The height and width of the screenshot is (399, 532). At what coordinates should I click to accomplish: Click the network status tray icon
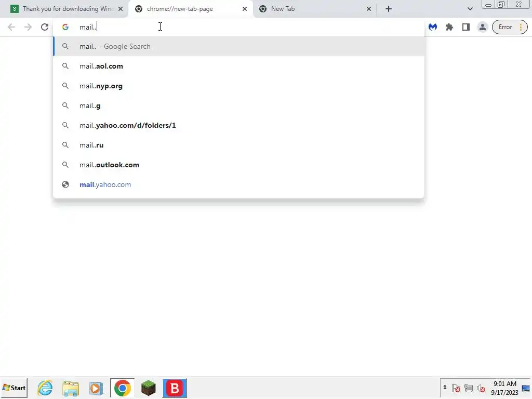point(469,388)
